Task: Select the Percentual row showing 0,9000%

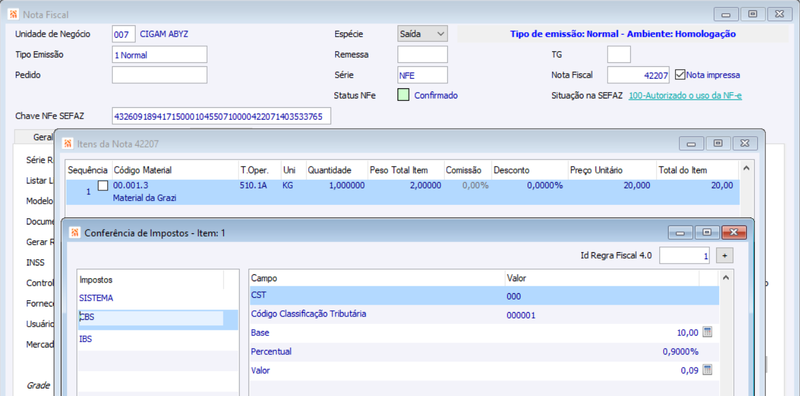Action: 484,352
